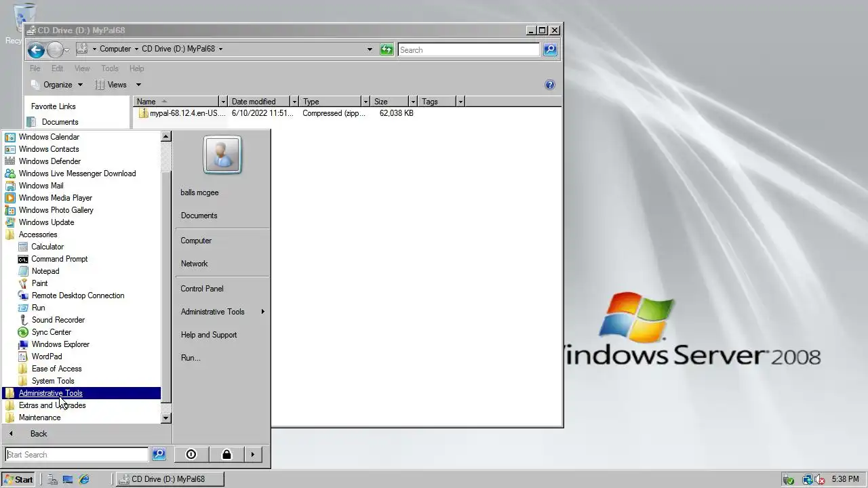Launch Windows Mail
Screen dimensions: 868x488
[41, 186]
